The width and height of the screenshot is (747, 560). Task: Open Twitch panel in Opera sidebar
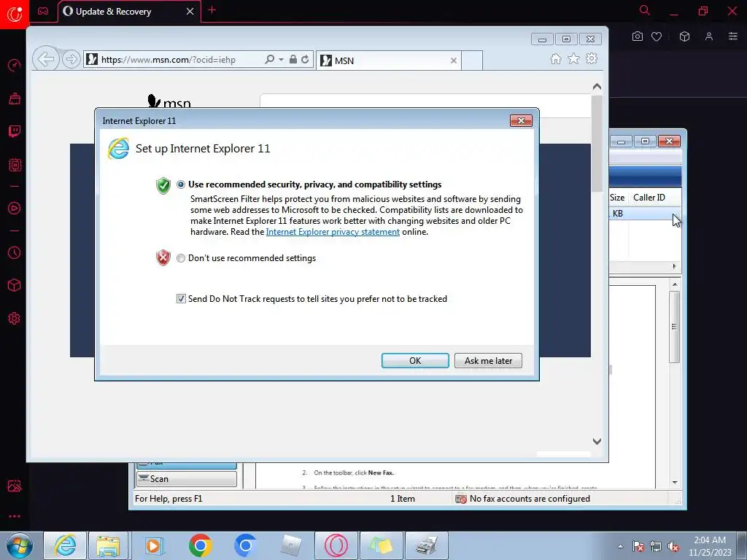(x=15, y=131)
